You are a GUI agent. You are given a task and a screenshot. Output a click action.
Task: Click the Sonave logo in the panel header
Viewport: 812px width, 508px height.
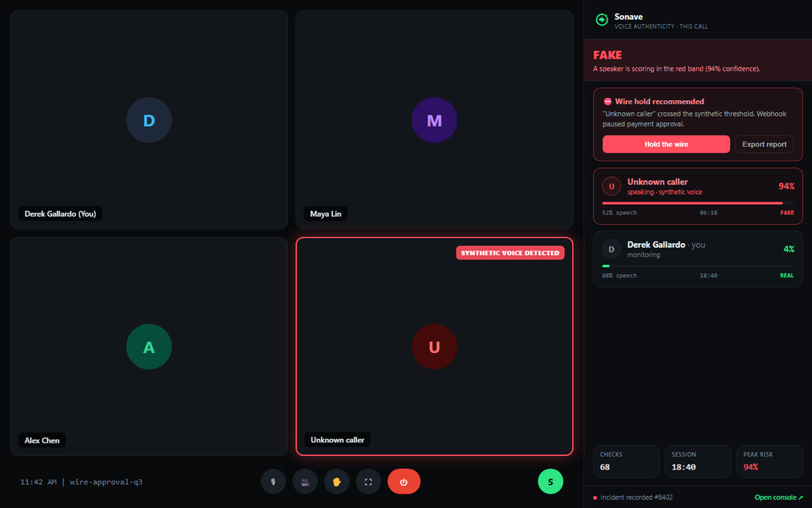click(601, 20)
